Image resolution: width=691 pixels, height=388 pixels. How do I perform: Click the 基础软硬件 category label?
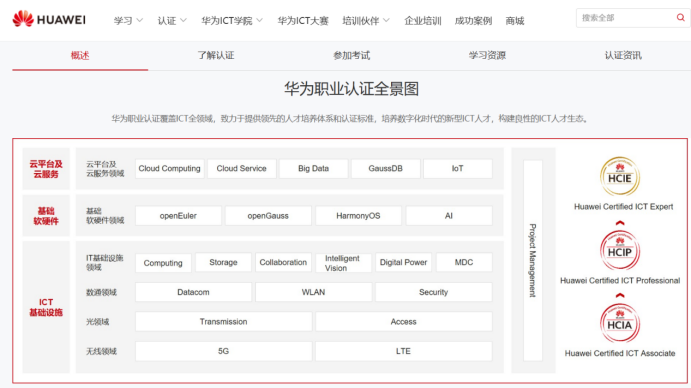pos(46,216)
